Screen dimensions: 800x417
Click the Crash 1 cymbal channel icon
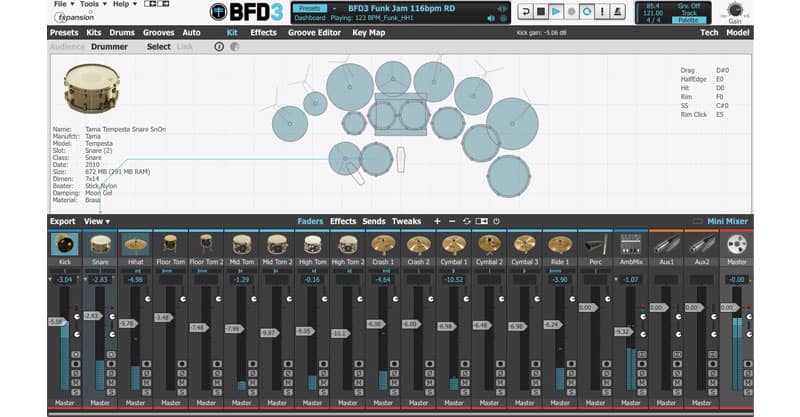point(383,245)
